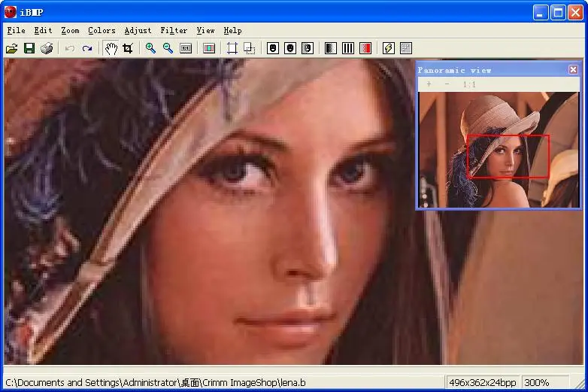Image resolution: width=588 pixels, height=392 pixels.
Task: Select the Hand pan tool
Action: point(111,48)
